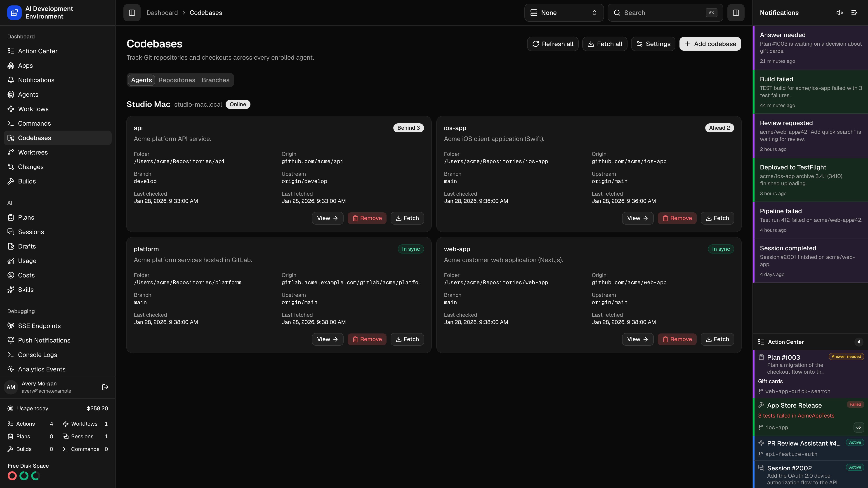Toggle the right panel icon next to Search
Image resolution: width=868 pixels, height=488 pixels.
[736, 13]
